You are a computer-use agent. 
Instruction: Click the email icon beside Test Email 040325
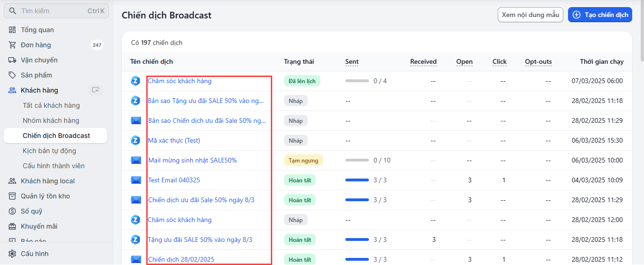[136, 180]
